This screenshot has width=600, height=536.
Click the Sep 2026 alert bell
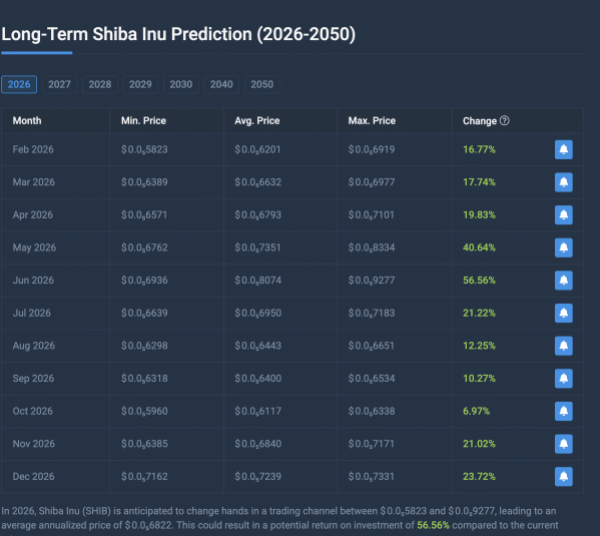(x=563, y=379)
